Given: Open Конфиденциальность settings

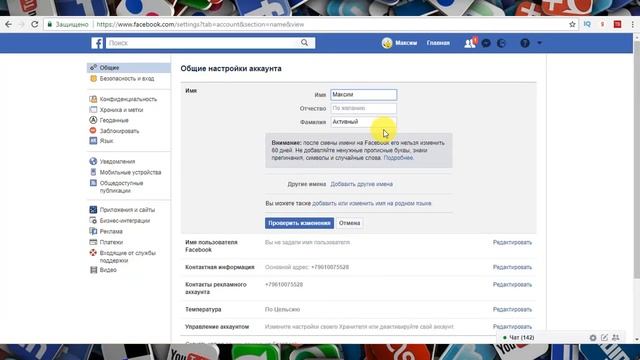Looking at the screenshot, I should (129, 99).
